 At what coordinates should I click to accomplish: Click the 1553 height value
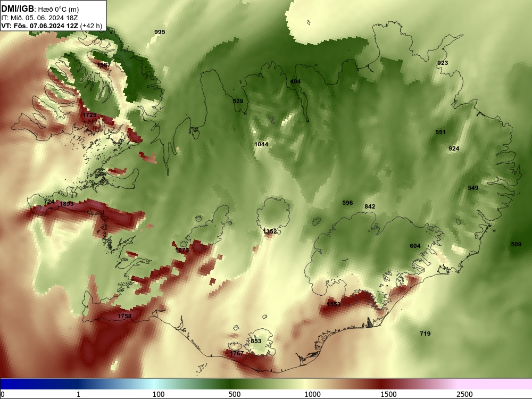pyautogui.click(x=334, y=304)
